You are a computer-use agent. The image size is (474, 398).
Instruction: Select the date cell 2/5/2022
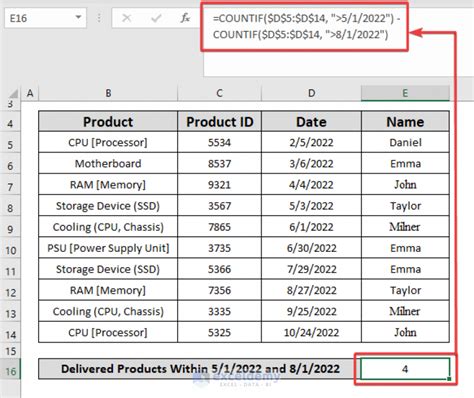click(x=311, y=143)
